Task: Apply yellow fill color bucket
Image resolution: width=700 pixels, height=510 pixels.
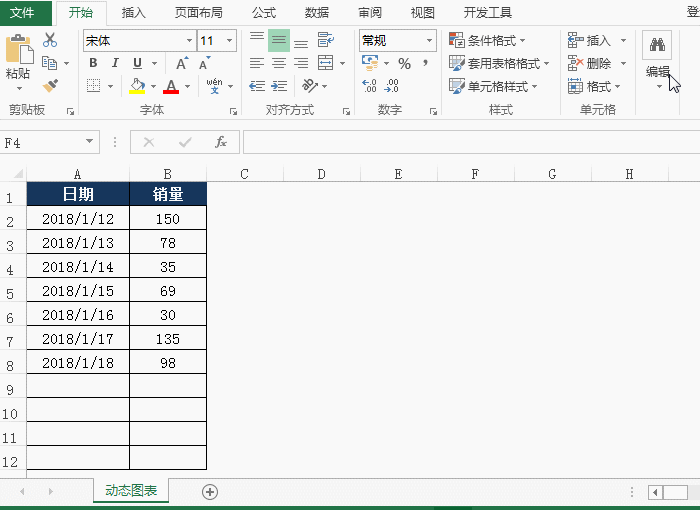Action: pos(137,86)
